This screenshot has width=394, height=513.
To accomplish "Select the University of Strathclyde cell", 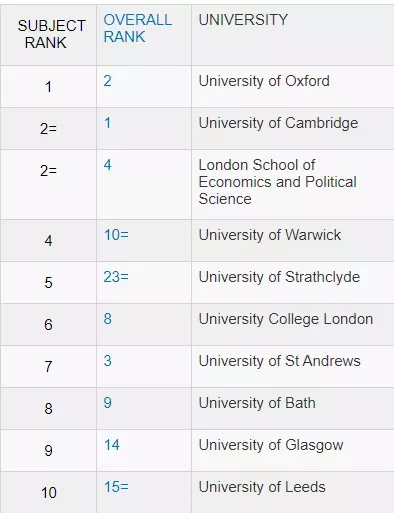I will [x=293, y=283].
